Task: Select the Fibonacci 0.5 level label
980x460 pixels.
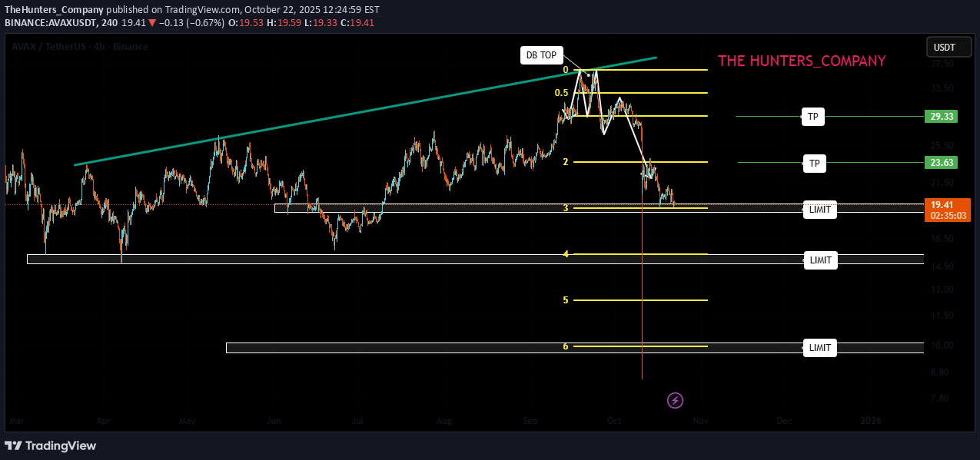Action: [x=561, y=93]
